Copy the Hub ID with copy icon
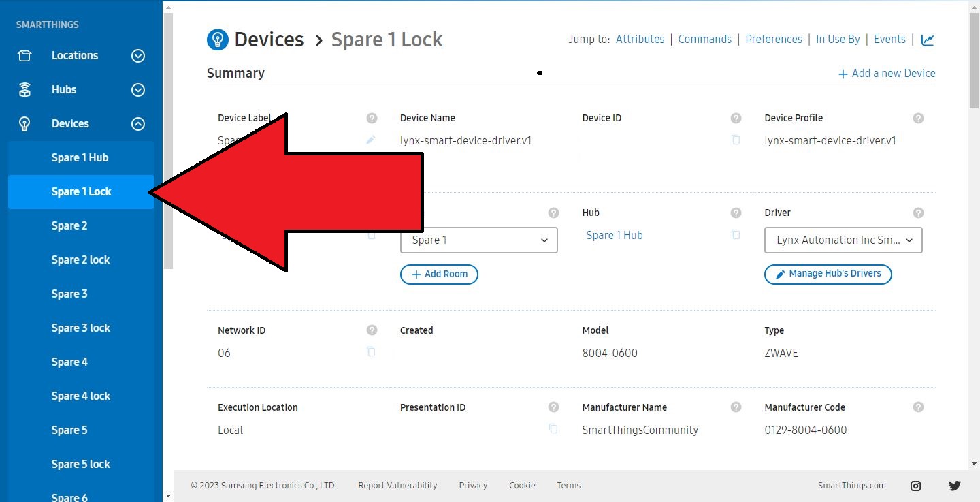Screen dimensions: 980x502 click(736, 234)
